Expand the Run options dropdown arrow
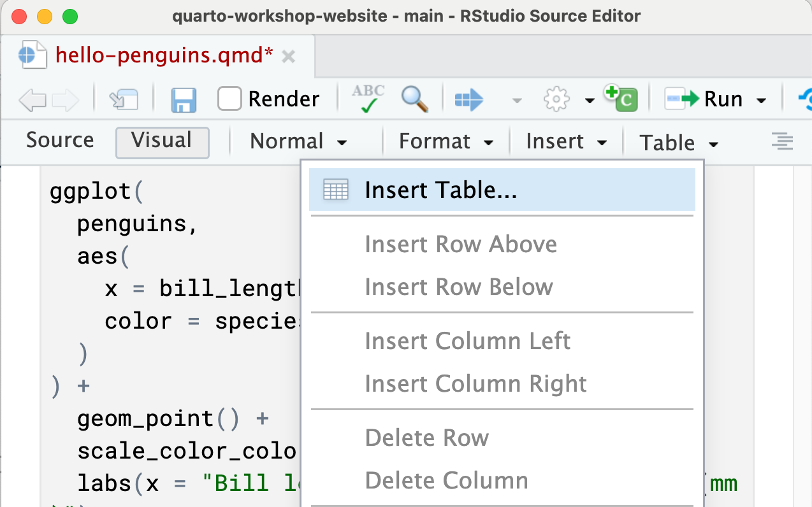812x507 pixels. [761, 100]
